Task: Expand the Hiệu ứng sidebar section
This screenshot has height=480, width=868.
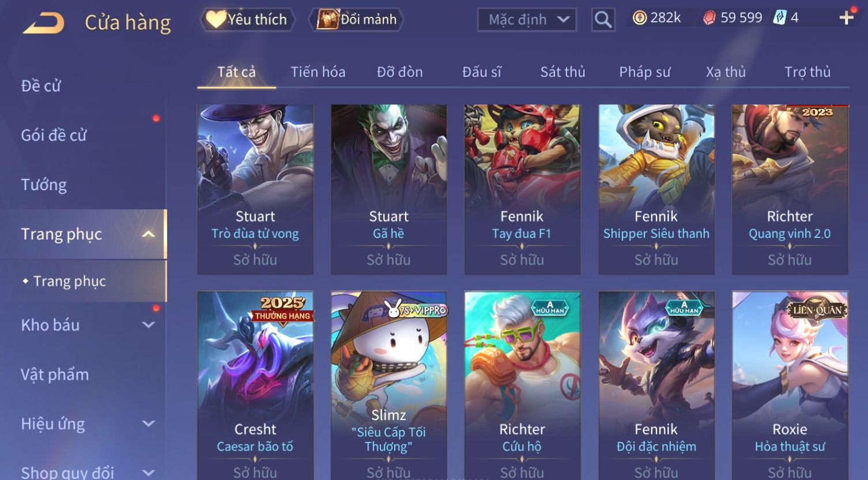Action: [149, 424]
